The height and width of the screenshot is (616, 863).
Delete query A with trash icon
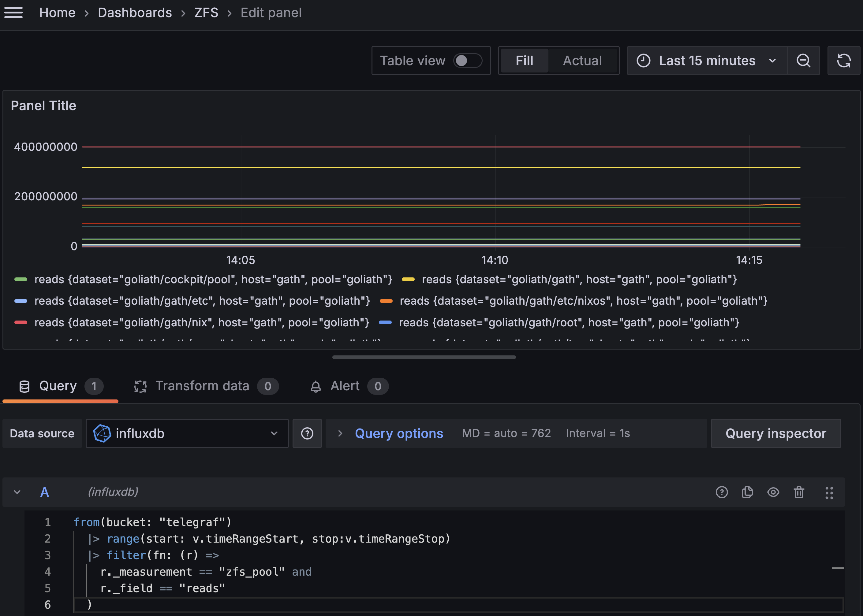(x=799, y=492)
